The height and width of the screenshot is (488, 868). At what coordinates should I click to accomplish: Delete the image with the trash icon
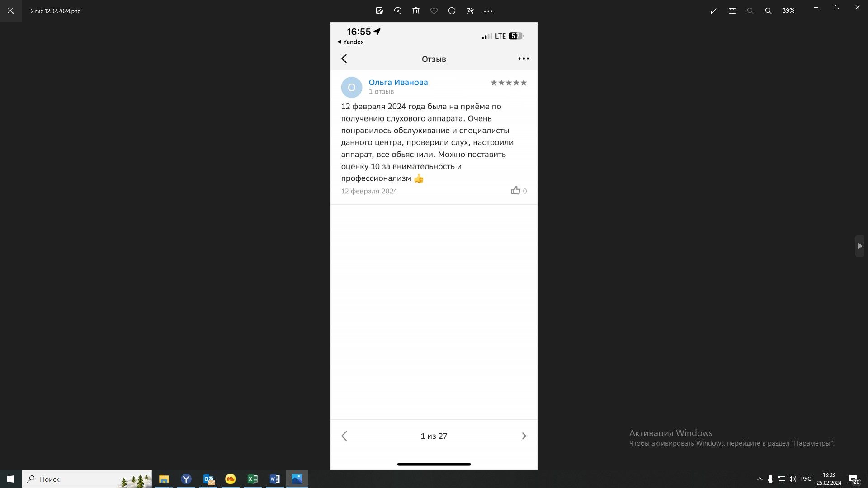(416, 11)
